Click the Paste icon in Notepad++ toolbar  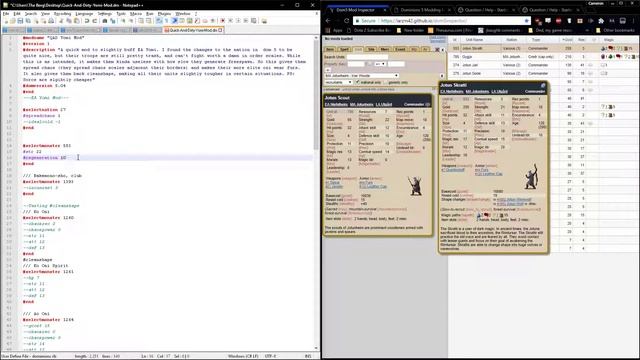click(76, 20)
